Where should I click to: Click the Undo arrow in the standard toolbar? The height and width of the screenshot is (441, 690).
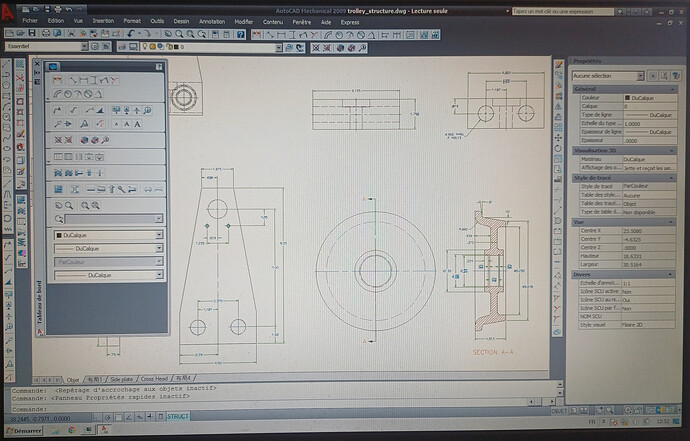[131, 34]
